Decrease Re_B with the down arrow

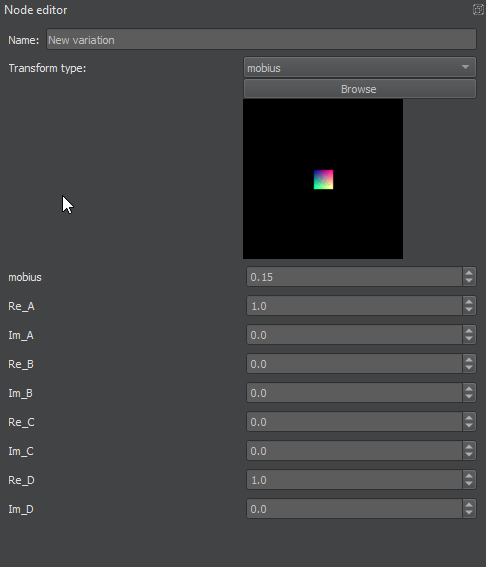[x=469, y=368]
